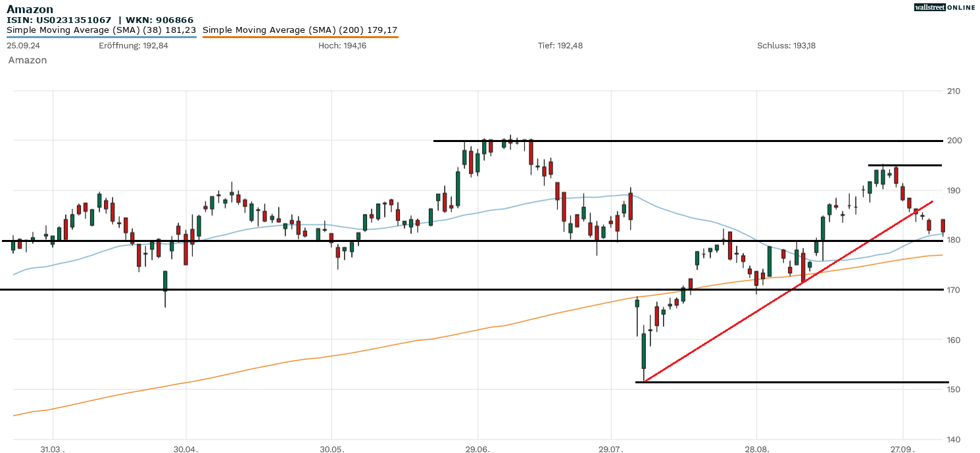Screen dimensions: 980x453
Task: Click the 29.07. date axis label
Action: [611, 448]
